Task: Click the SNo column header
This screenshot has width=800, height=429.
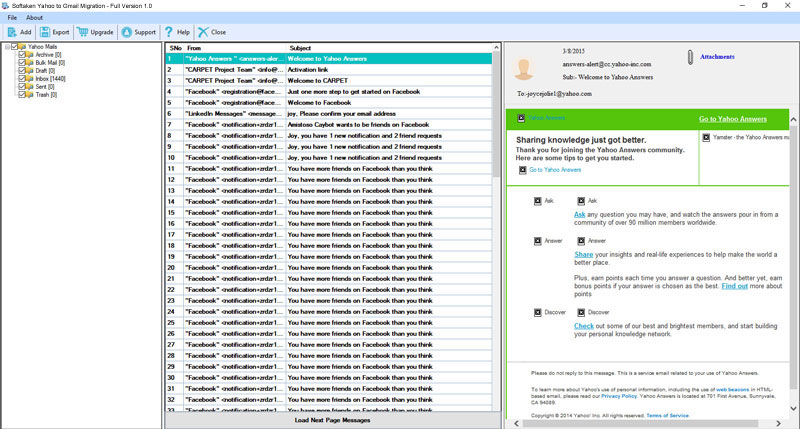Action: coord(175,48)
